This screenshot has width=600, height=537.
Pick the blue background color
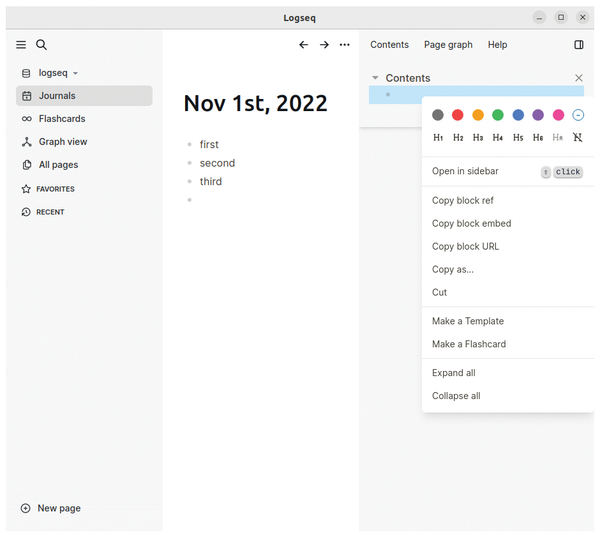518,115
